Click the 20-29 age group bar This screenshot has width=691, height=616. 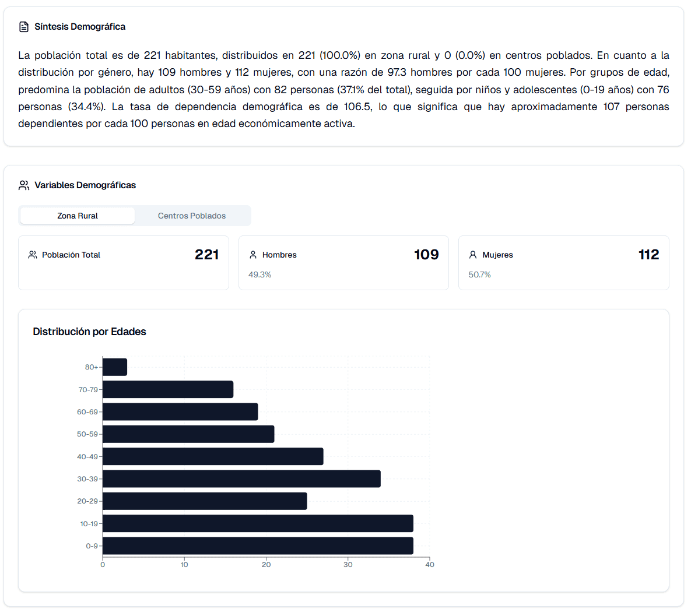[x=205, y=501]
